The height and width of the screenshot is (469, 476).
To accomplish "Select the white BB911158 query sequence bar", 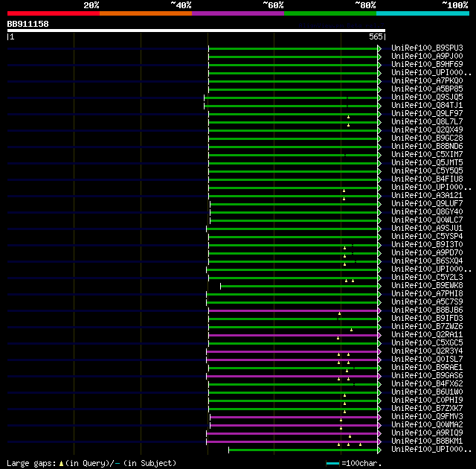I will pyautogui.click(x=196, y=31).
